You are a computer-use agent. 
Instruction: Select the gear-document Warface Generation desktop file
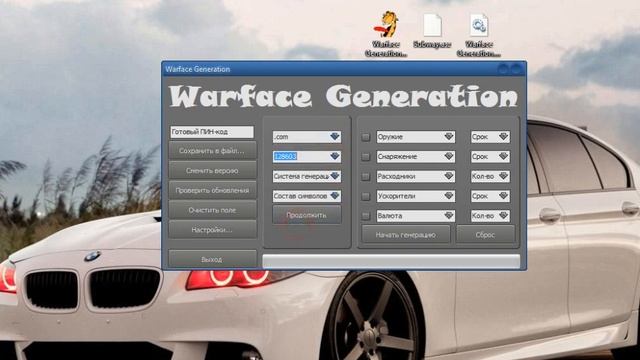pyautogui.click(x=479, y=34)
